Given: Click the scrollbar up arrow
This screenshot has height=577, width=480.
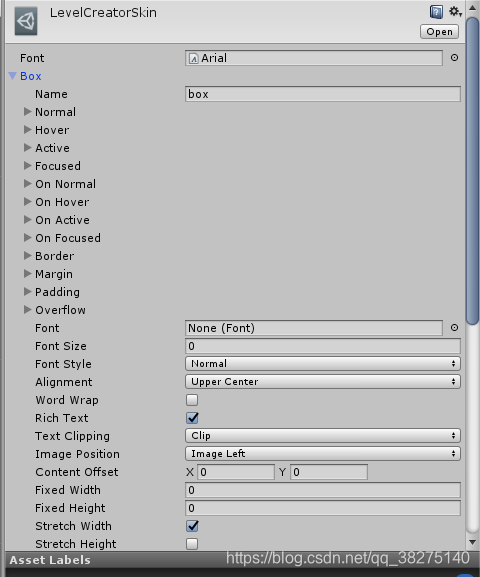Looking at the screenshot, I should coord(473,8).
